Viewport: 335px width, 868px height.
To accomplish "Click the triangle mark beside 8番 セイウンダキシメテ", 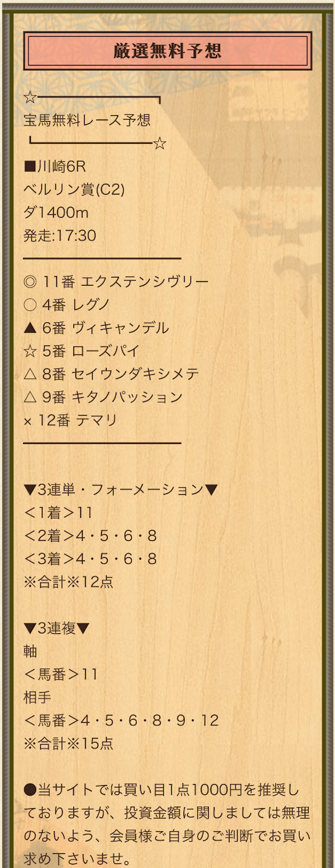I will [x=30, y=374].
